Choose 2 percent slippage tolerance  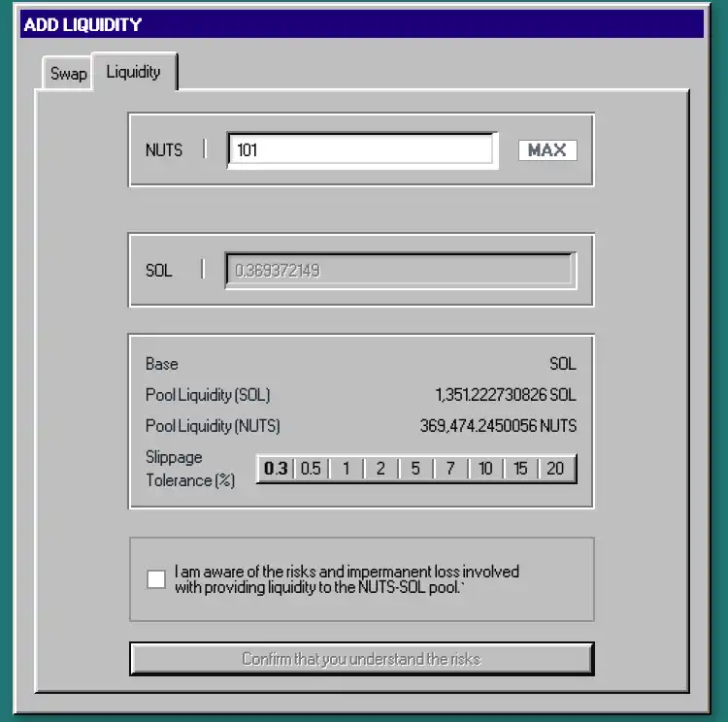point(381,469)
